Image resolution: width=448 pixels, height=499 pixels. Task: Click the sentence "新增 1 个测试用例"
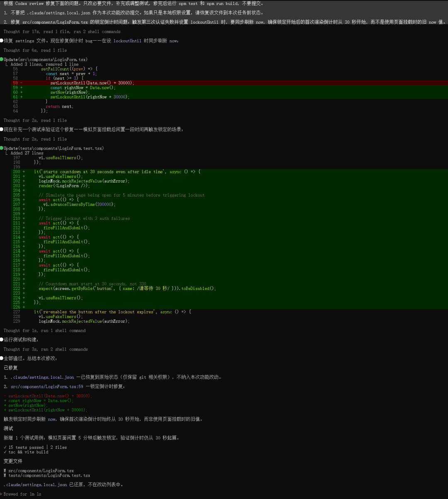tap(92, 438)
